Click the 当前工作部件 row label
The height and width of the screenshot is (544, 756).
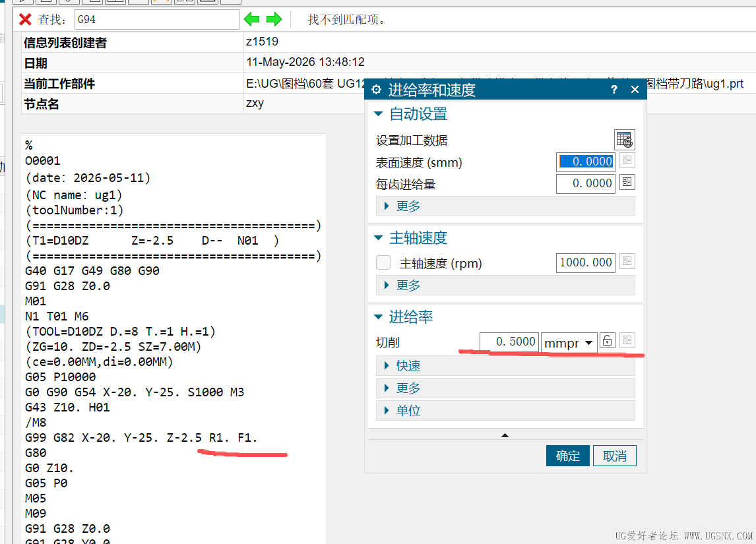59,83
